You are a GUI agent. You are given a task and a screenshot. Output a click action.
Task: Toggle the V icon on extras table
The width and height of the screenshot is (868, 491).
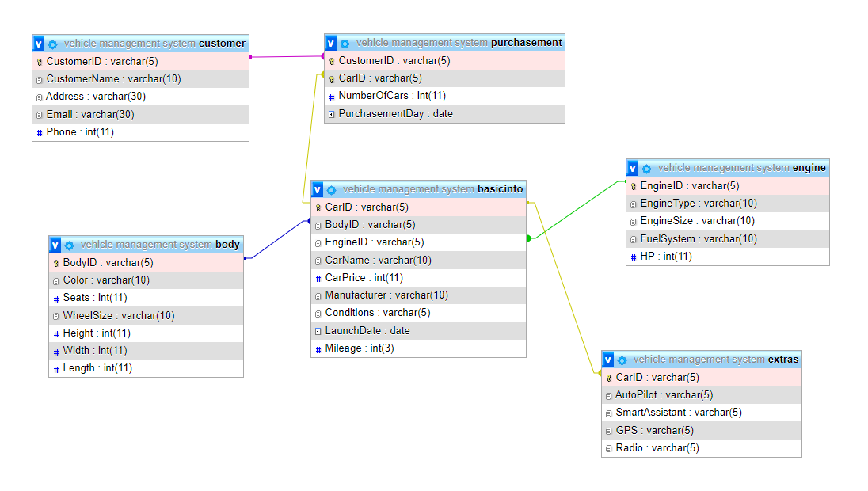pyautogui.click(x=607, y=360)
